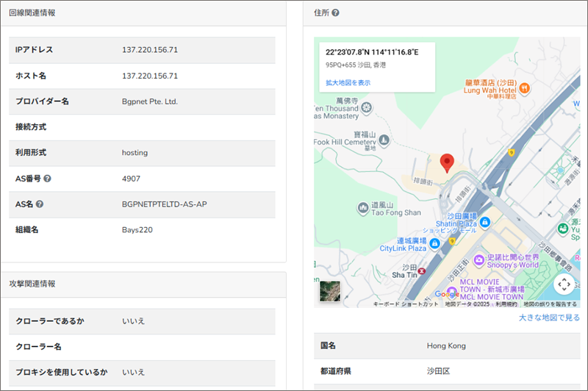Open the 大きな地図で見る link
The height and width of the screenshot is (391, 588).
click(548, 318)
